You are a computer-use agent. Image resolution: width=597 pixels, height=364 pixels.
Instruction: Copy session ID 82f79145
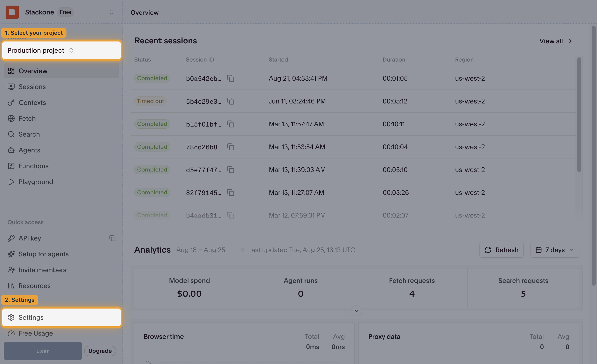pyautogui.click(x=230, y=192)
